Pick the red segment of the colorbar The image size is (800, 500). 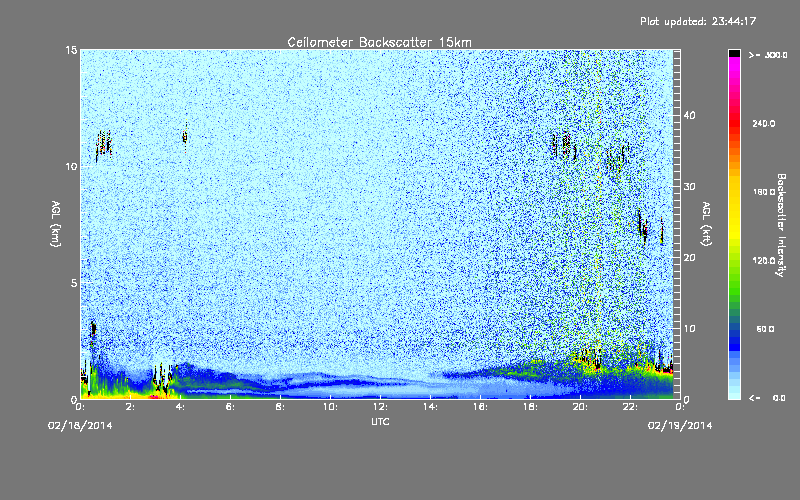click(734, 125)
